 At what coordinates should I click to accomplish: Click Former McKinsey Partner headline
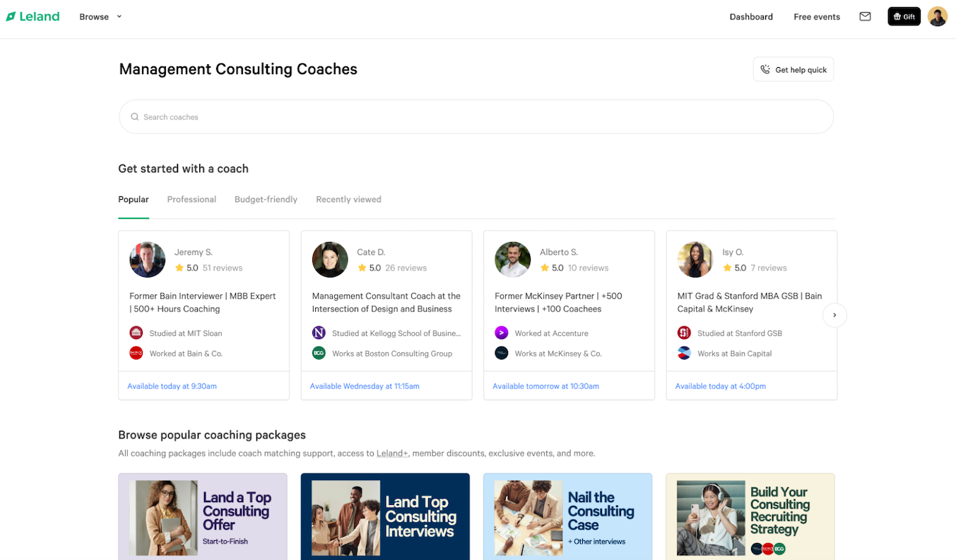[558, 302]
